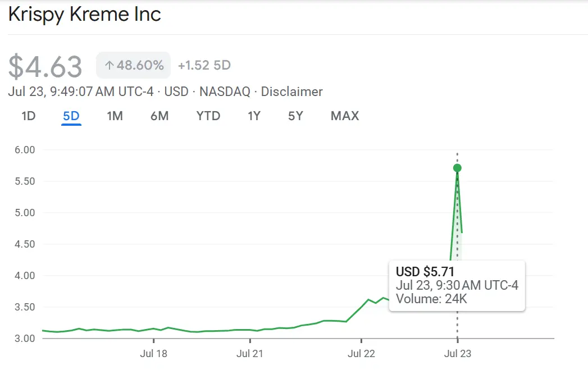Select the 1D time range tab
This screenshot has width=588, height=379.
pyautogui.click(x=29, y=116)
